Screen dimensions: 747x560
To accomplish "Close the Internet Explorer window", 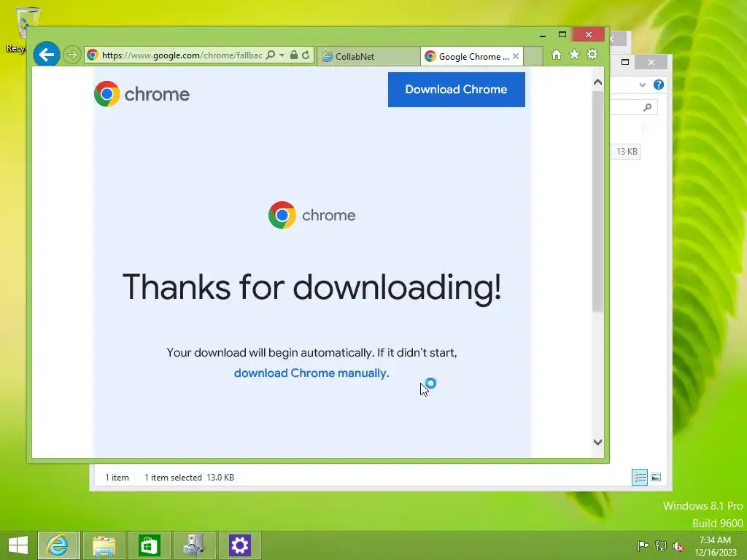I will 589,35.
